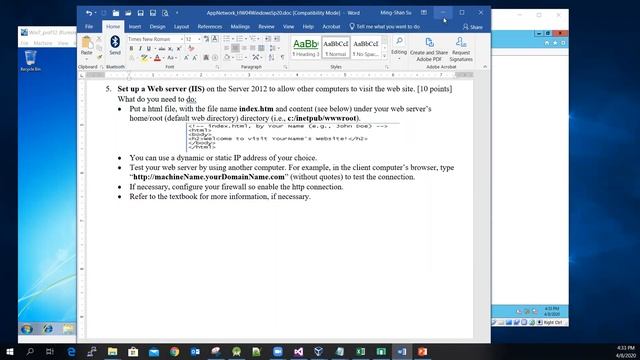Image resolution: width=640 pixels, height=360 pixels.
Task: Open the File tab
Action: point(89,27)
